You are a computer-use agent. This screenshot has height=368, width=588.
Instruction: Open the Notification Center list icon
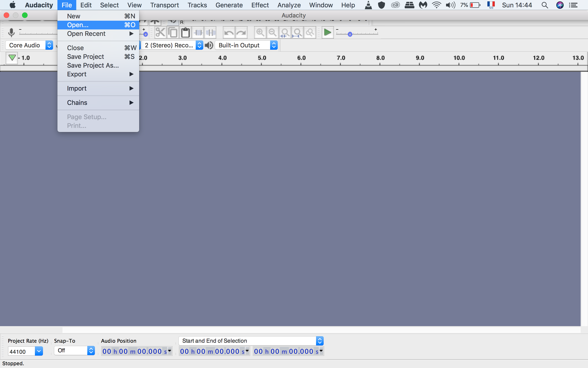pyautogui.click(x=574, y=5)
